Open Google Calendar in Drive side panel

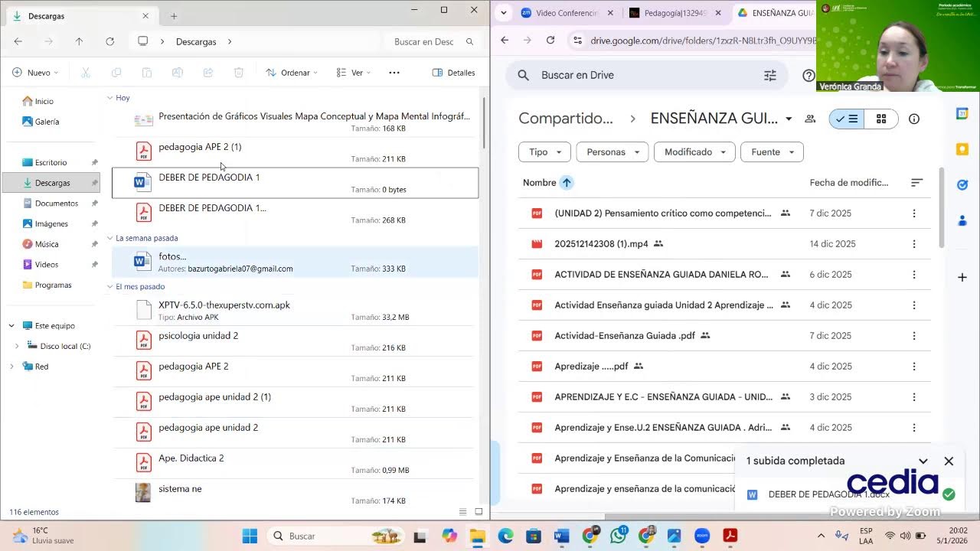coord(962,114)
